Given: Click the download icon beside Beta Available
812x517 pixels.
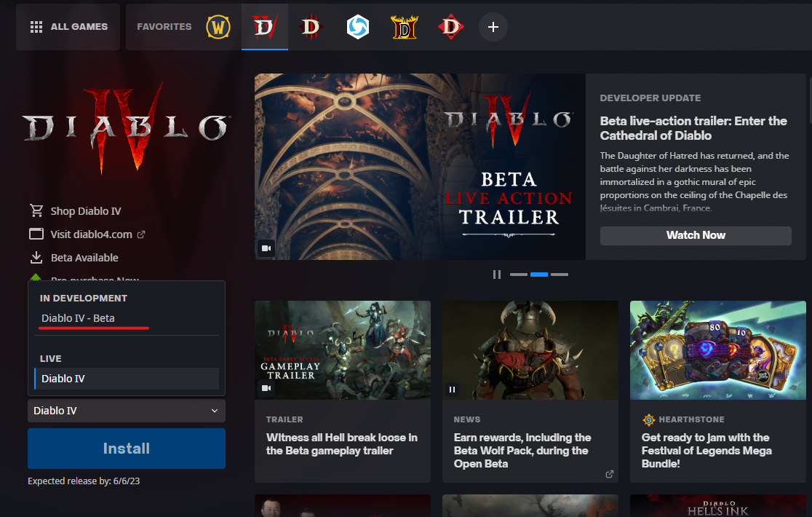Looking at the screenshot, I should coord(36,258).
